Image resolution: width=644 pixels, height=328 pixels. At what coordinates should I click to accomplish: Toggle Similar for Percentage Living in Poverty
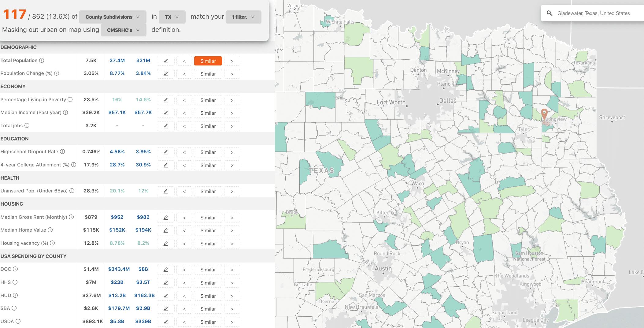tap(208, 100)
